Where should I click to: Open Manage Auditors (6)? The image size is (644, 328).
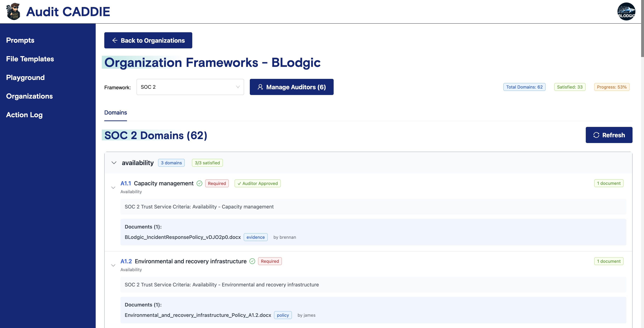(292, 87)
